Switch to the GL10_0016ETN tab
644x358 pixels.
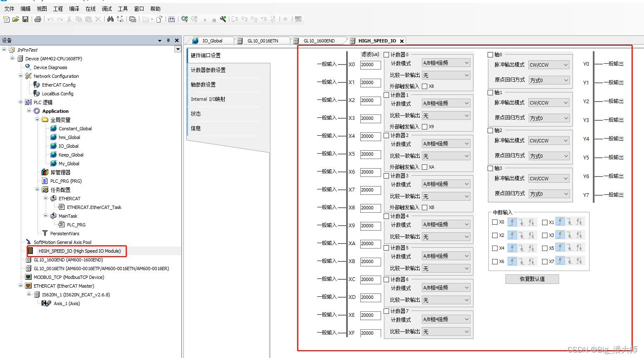coord(263,41)
